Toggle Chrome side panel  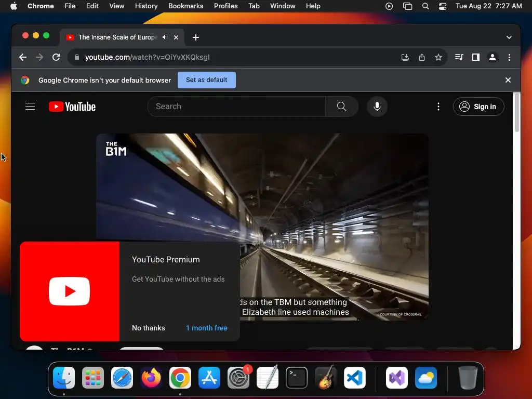(x=476, y=57)
